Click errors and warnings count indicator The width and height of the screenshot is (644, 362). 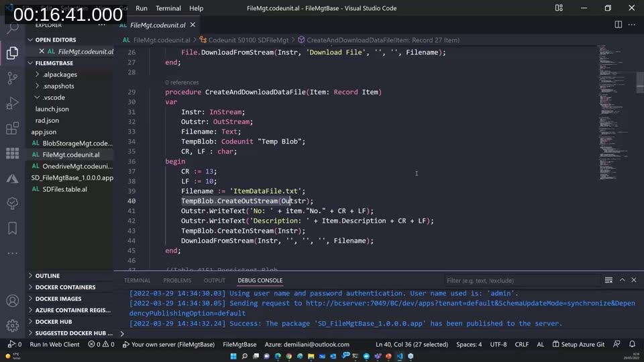point(101,345)
